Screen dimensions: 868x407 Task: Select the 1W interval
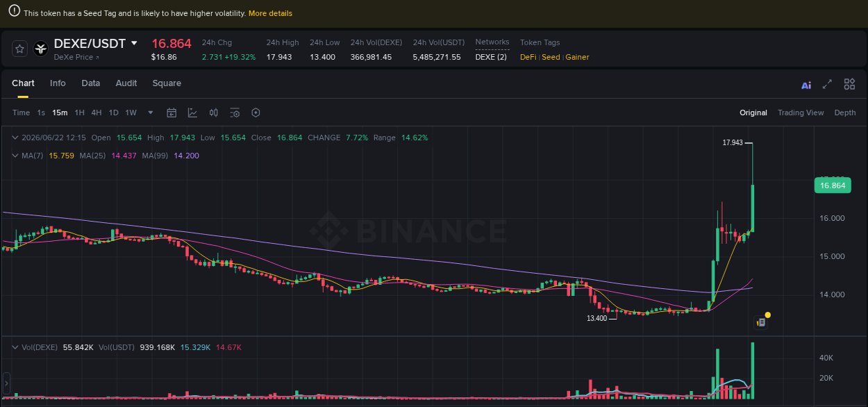pos(131,113)
